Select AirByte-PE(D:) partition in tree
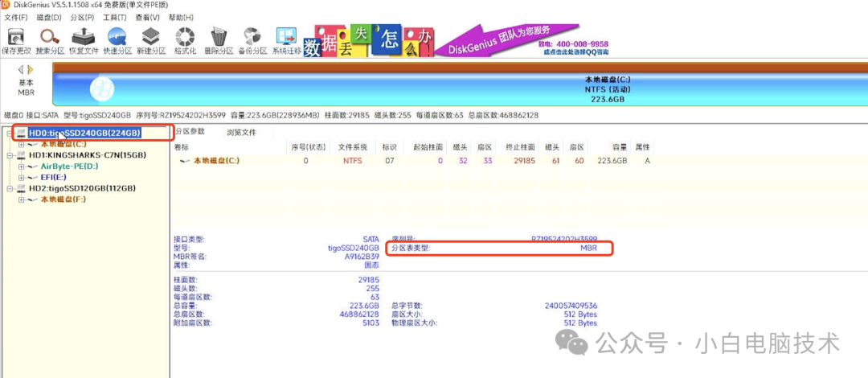Viewport: 868px width, 378px height. click(70, 166)
